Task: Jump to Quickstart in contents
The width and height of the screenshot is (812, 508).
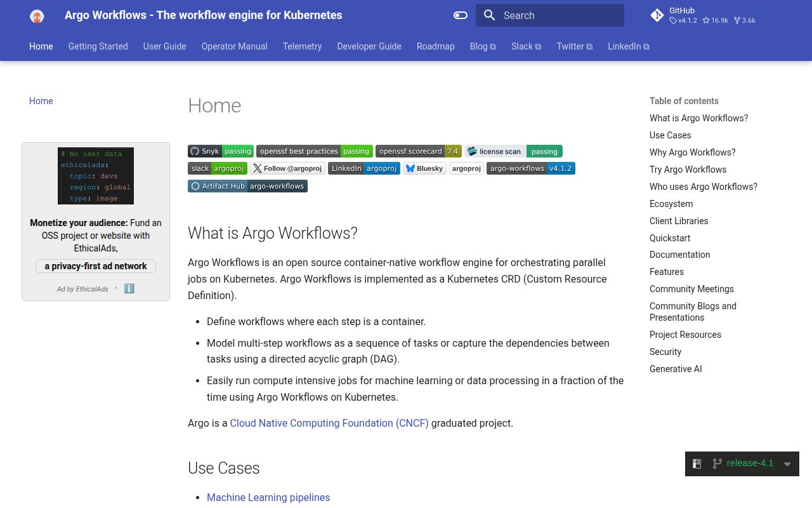Action: (670, 238)
